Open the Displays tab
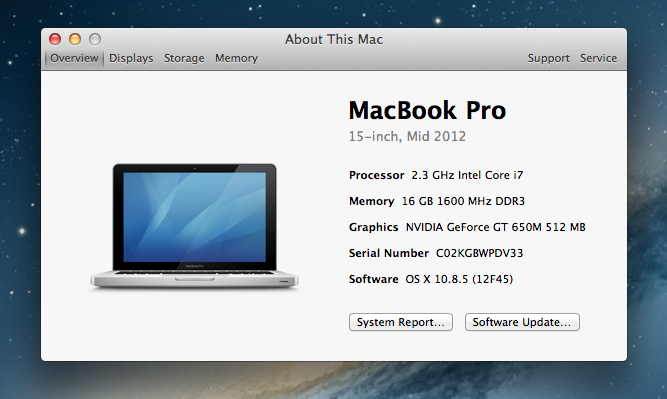 [131, 58]
